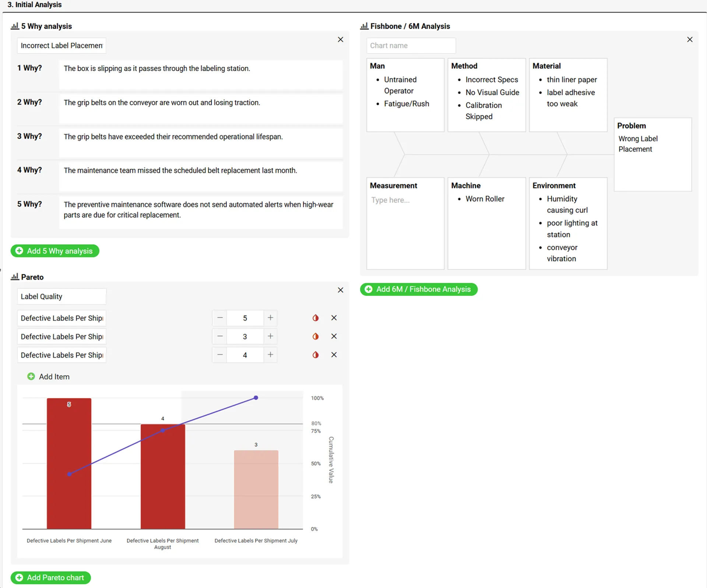This screenshot has height=588, width=707.
Task: Delete the Pareto item with value 4
Action: click(334, 355)
